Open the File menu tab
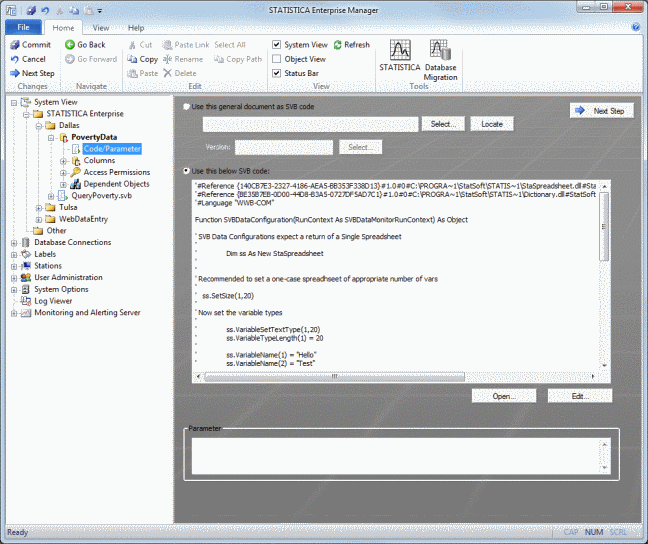648x544 pixels. coord(24,27)
